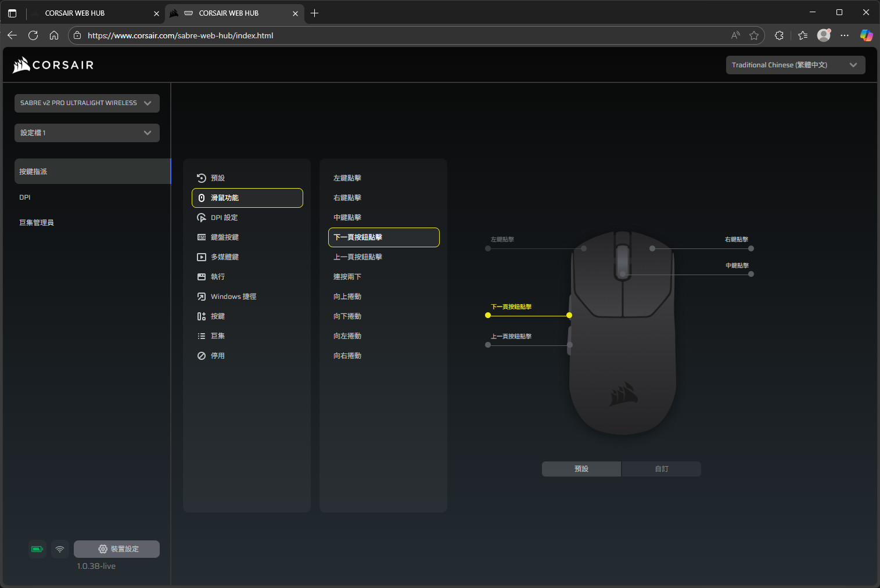Add page to favorites with star icon
Viewport: 880px width, 588px height.
[754, 35]
